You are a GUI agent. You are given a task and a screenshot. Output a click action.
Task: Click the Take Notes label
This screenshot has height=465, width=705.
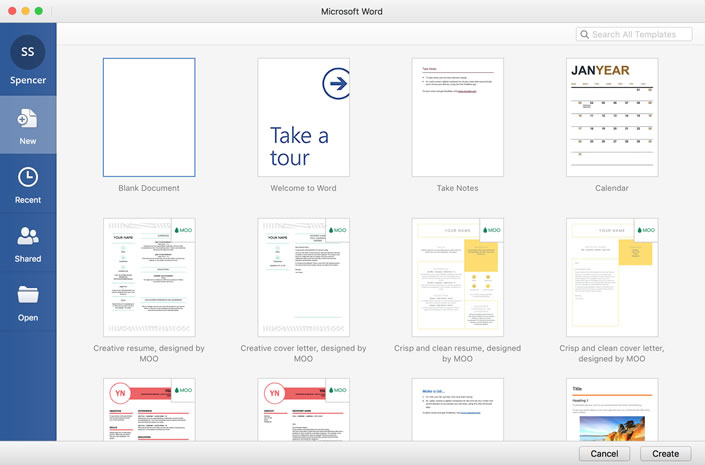tap(457, 188)
